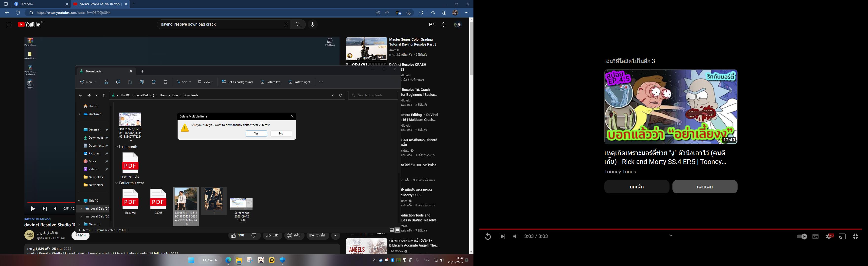Collapse the Last month file group
The image size is (868, 266).
coord(117,147)
